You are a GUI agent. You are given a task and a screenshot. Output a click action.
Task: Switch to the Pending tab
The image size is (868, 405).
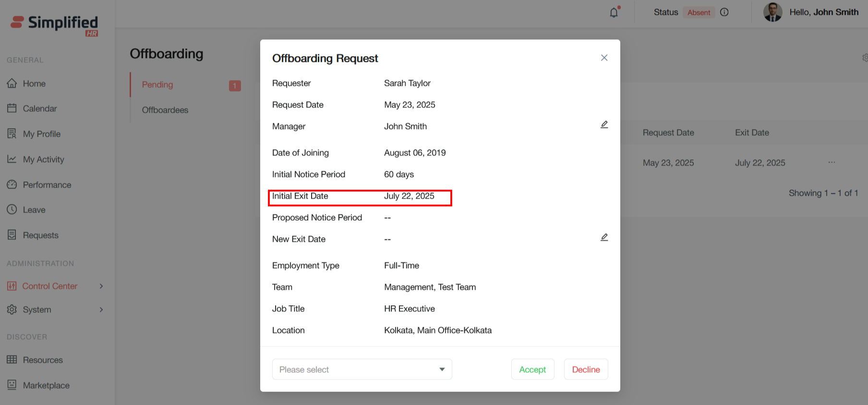157,85
